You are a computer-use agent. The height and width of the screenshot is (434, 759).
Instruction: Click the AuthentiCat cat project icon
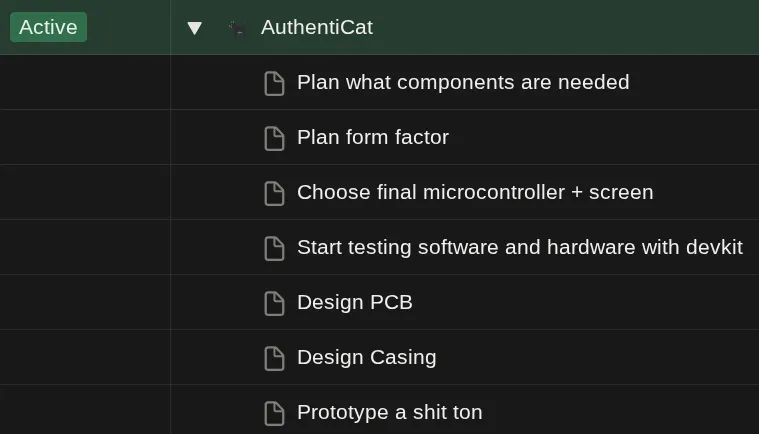pos(237,28)
